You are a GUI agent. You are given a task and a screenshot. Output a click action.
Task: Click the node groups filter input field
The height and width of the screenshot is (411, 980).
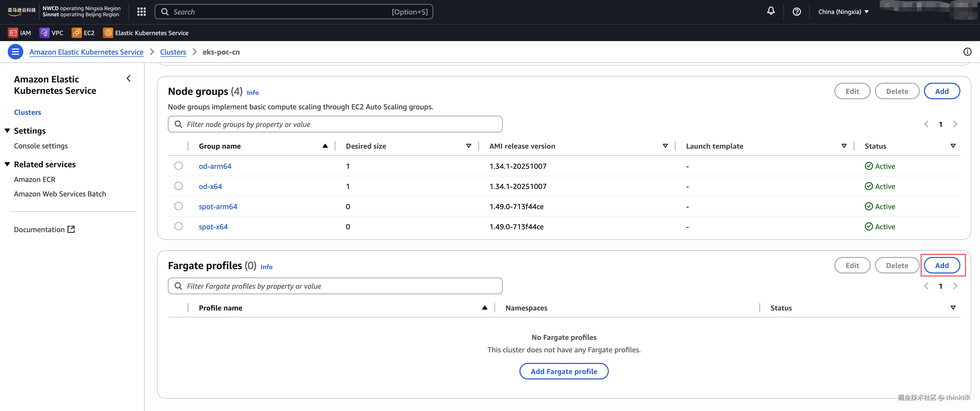tap(335, 124)
